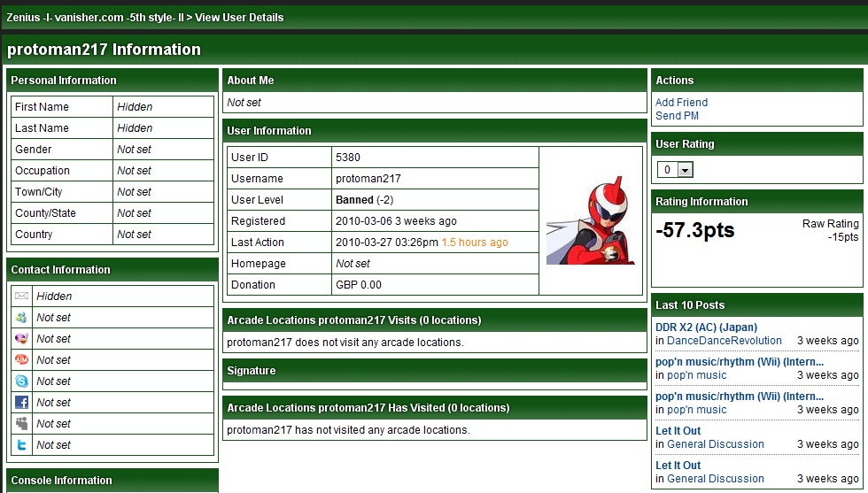Click the AIM contact icon
The width and height of the screenshot is (868, 493).
[21, 359]
